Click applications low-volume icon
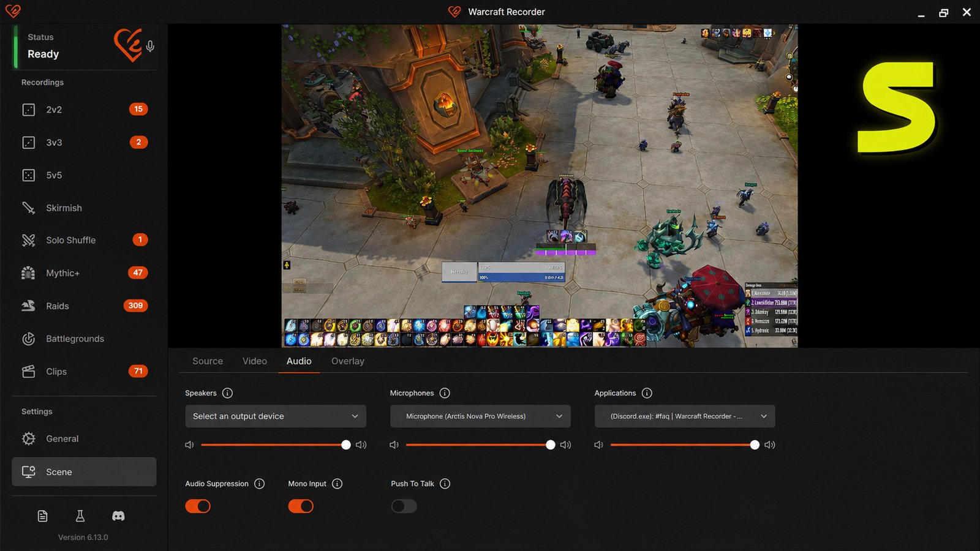This screenshot has width=980, height=551. tap(598, 445)
